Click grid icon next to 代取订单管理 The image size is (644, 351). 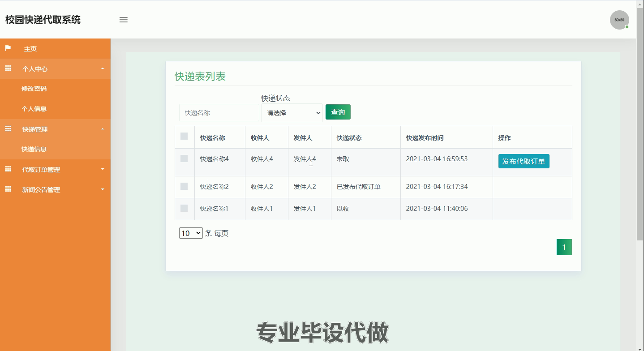click(x=8, y=169)
